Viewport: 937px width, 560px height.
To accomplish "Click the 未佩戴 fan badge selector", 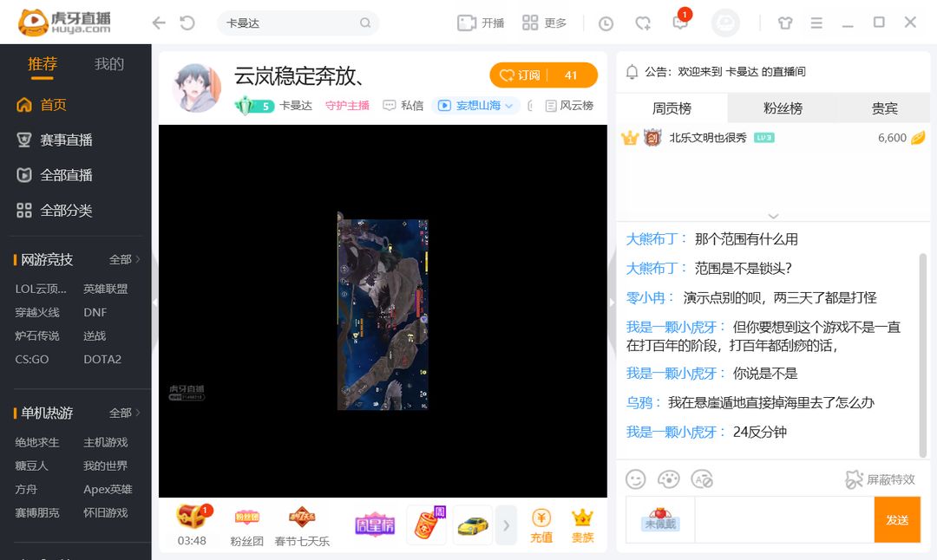I will point(660,519).
